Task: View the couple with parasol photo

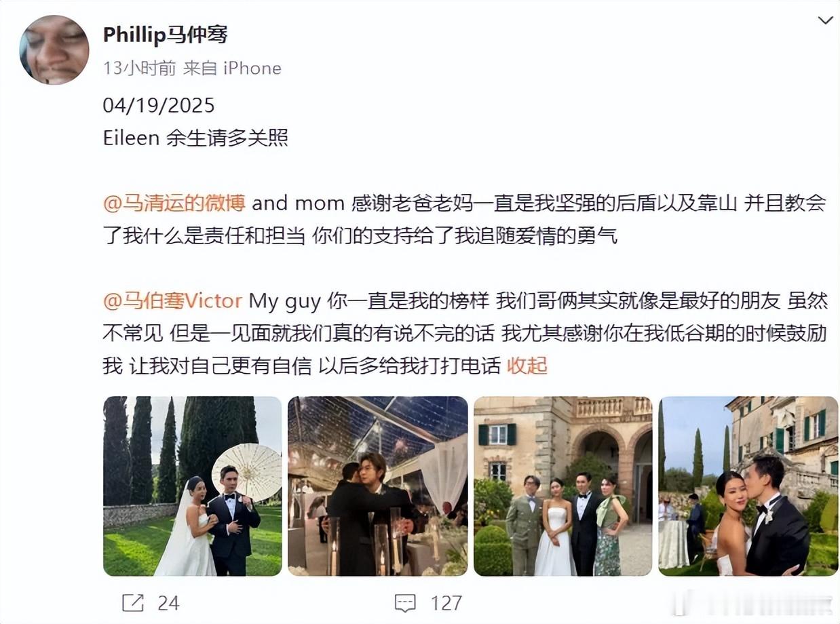Action: (x=192, y=486)
